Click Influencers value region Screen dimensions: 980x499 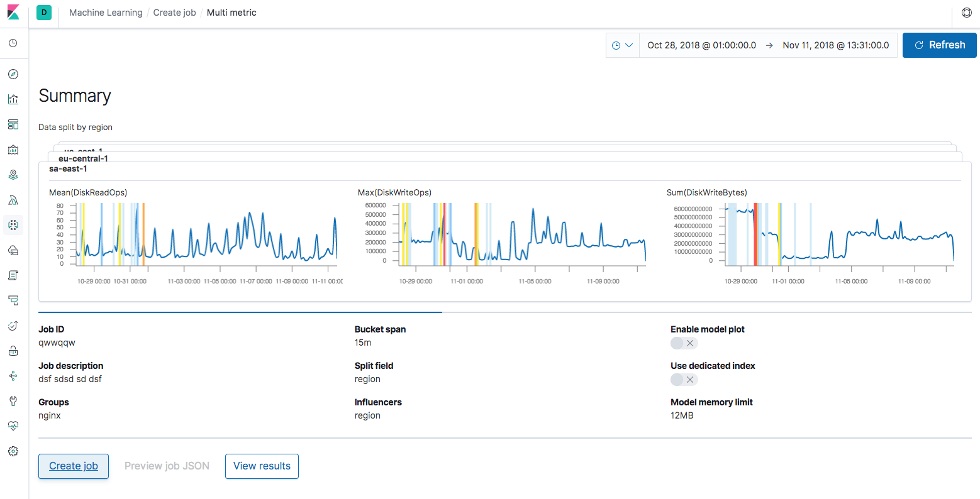(367, 416)
